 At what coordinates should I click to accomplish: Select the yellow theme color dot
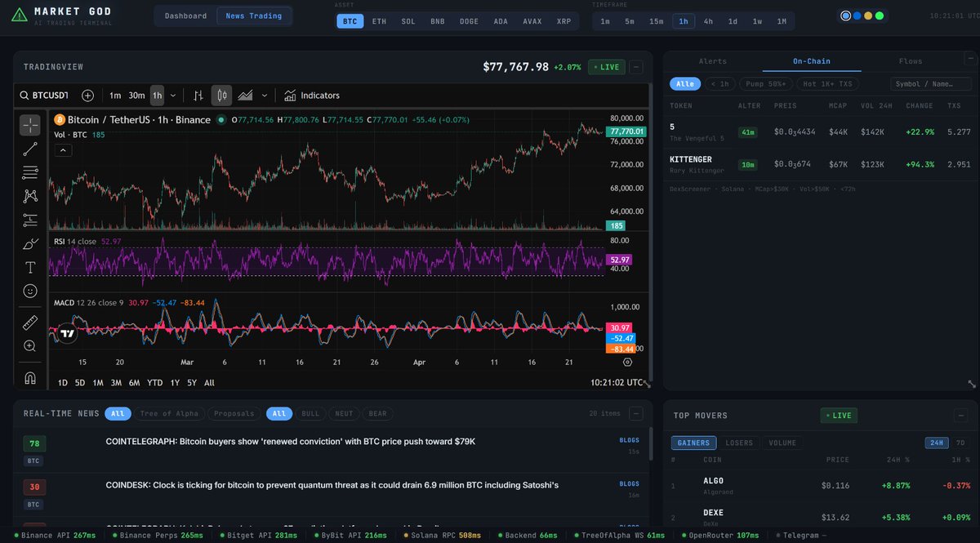click(x=868, y=16)
